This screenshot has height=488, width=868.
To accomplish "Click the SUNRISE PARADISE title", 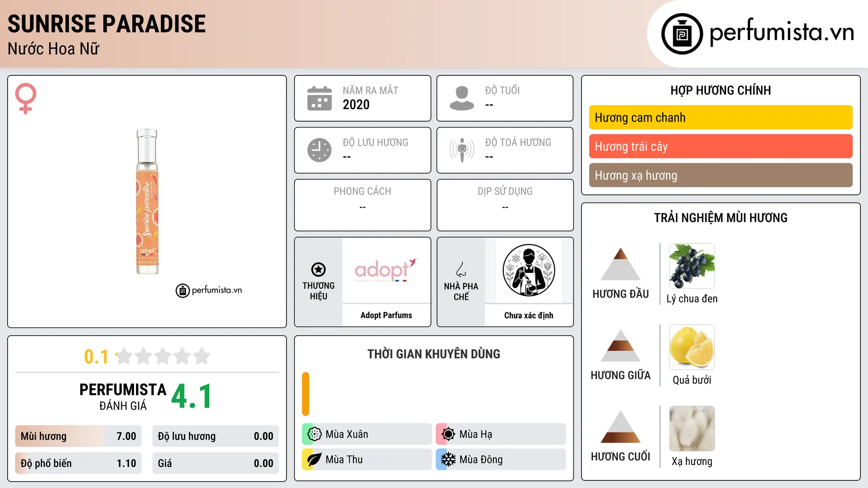I will click(x=107, y=24).
